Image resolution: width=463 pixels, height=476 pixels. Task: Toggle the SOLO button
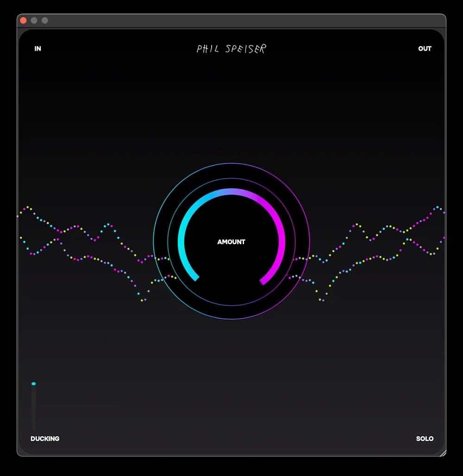point(425,439)
